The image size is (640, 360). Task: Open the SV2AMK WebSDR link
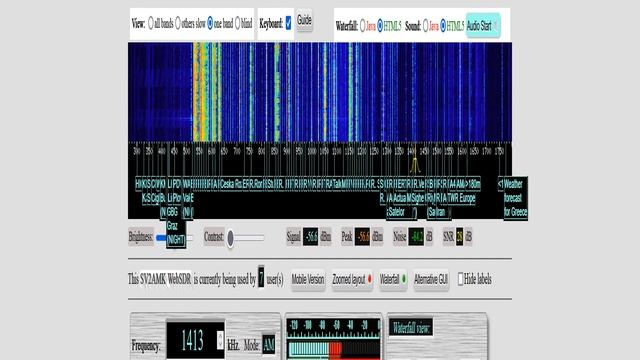coord(166,280)
